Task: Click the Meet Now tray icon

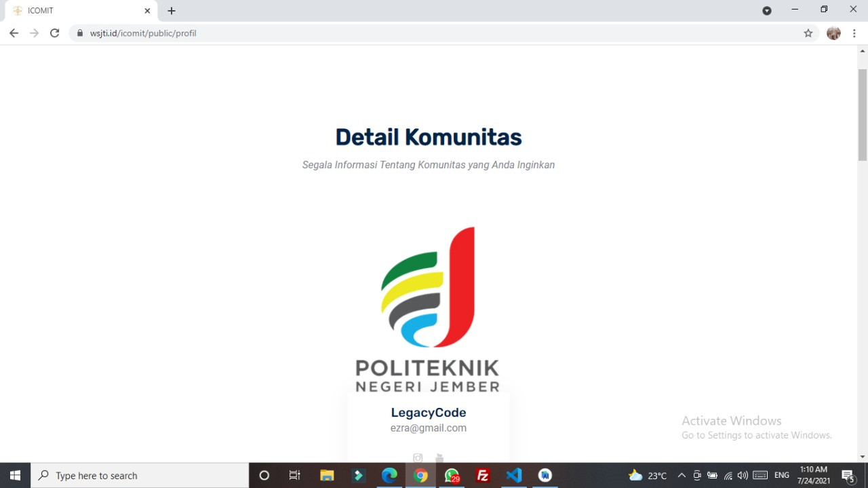Action: pyautogui.click(x=697, y=475)
